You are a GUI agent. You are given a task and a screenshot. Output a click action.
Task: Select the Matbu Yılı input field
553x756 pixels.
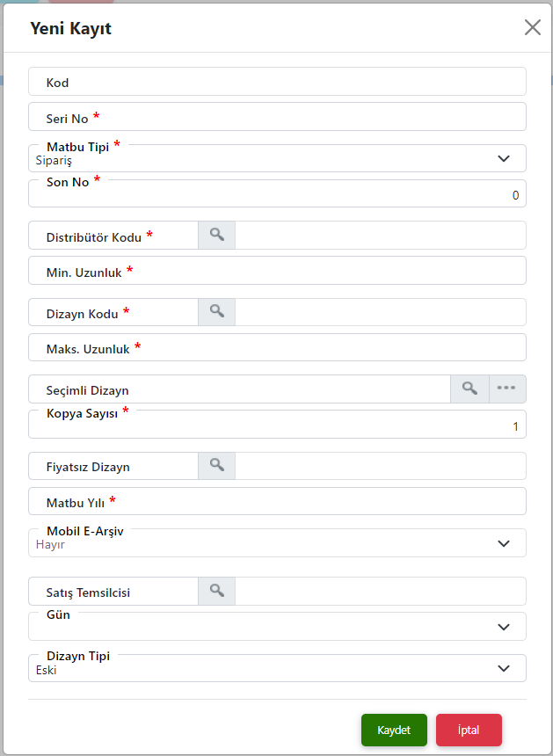point(277,501)
